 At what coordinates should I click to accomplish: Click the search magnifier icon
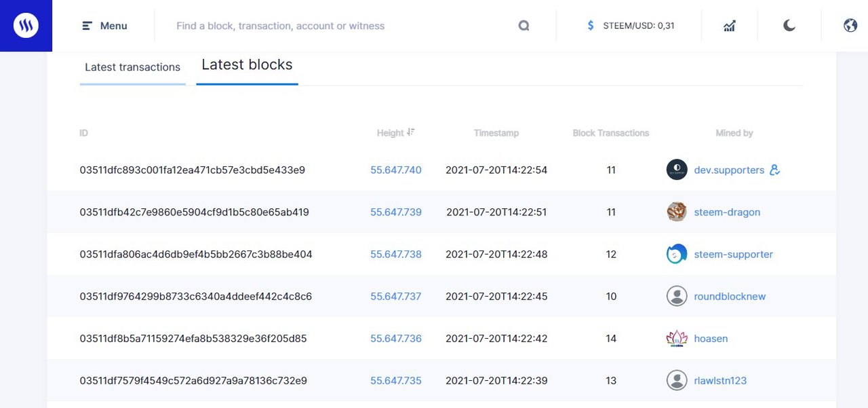[x=524, y=26]
